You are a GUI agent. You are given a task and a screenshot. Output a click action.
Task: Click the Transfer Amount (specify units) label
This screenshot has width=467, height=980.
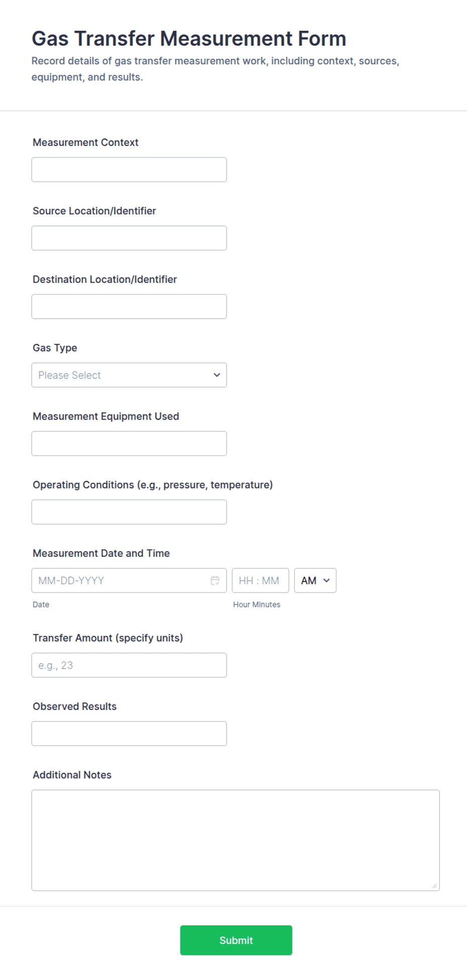[x=108, y=638]
